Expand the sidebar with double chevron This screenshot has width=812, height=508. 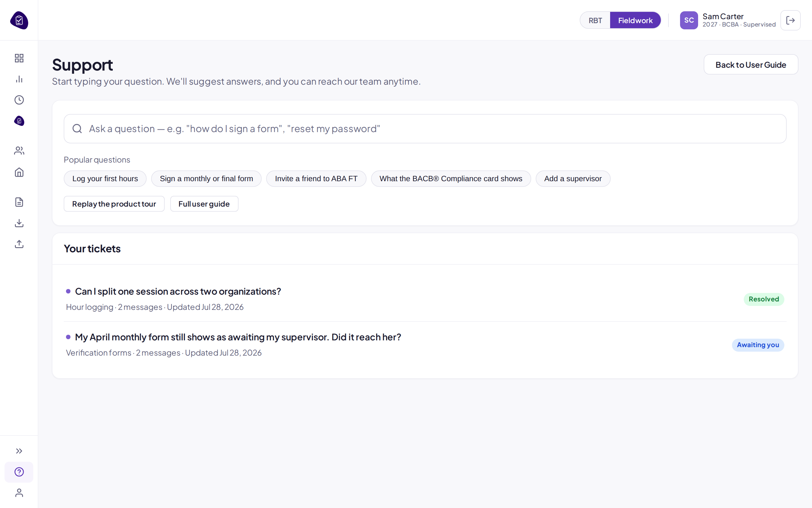point(19,451)
